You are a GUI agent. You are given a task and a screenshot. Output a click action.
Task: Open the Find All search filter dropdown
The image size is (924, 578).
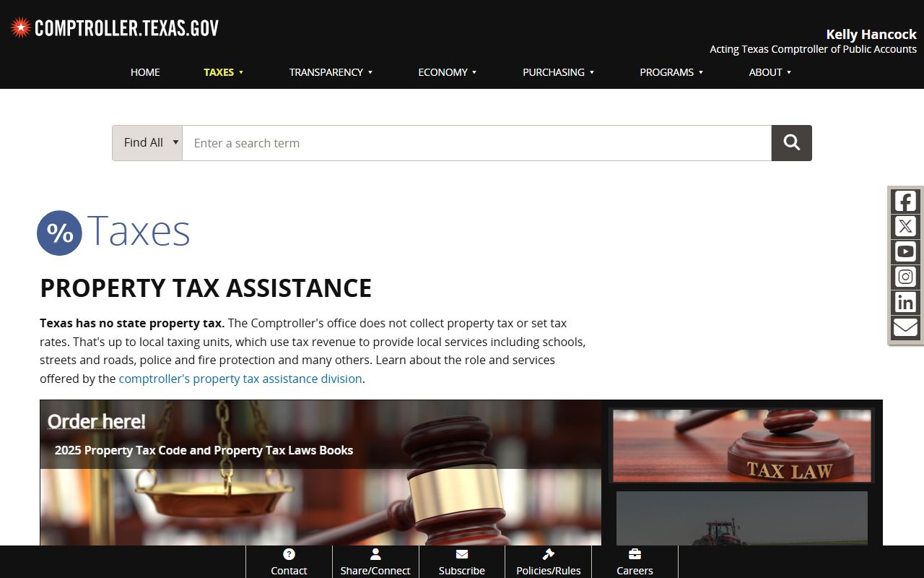[x=147, y=143]
